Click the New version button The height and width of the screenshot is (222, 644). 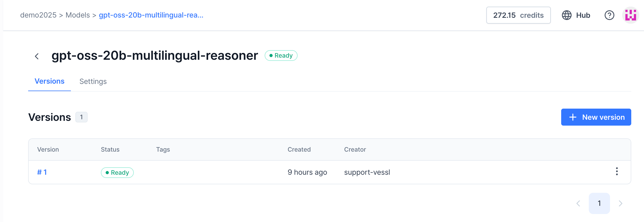click(x=596, y=117)
